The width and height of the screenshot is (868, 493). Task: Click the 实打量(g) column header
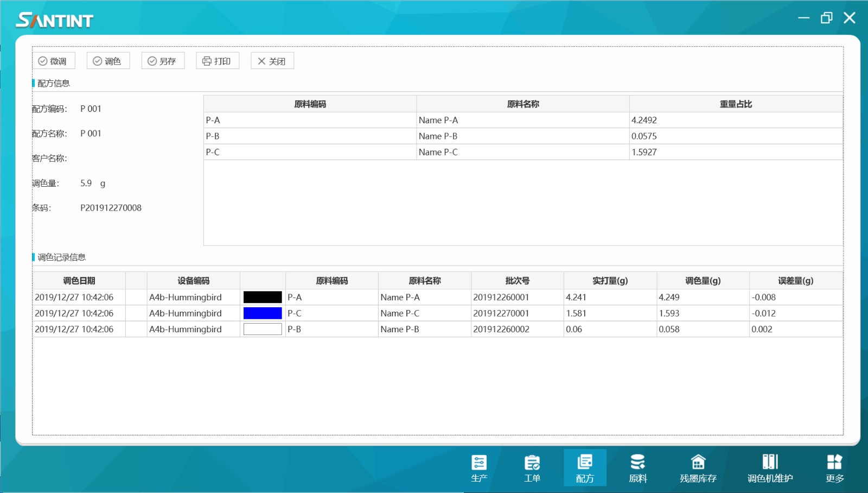(x=610, y=281)
